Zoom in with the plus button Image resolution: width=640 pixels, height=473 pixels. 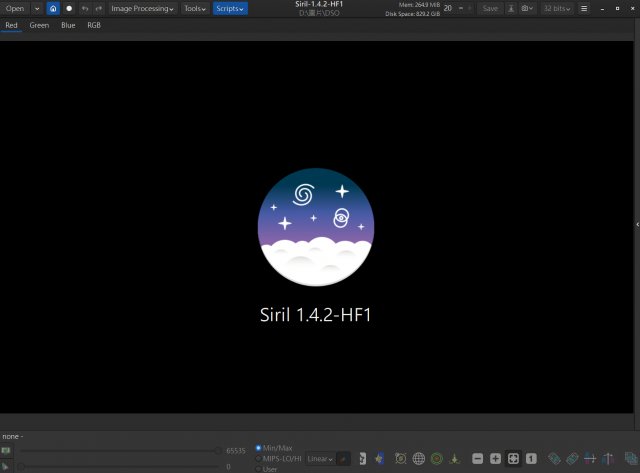495,459
